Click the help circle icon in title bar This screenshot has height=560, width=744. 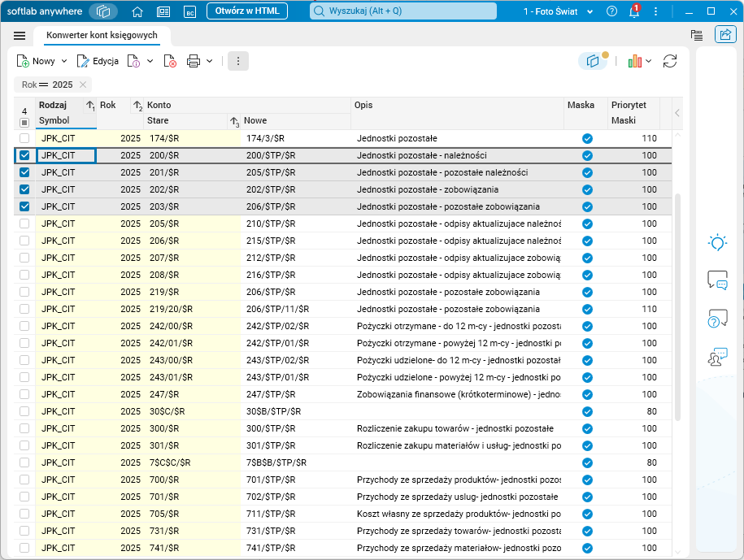click(611, 11)
